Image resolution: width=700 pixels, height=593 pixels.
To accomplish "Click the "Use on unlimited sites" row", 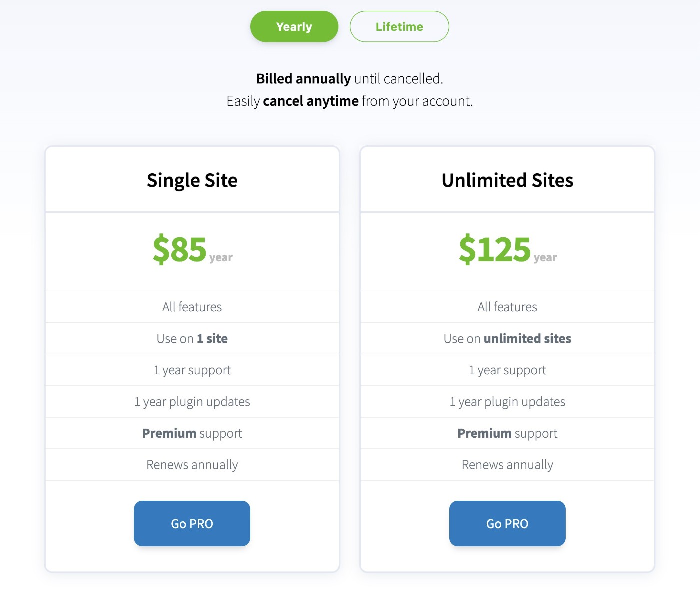I will point(507,339).
